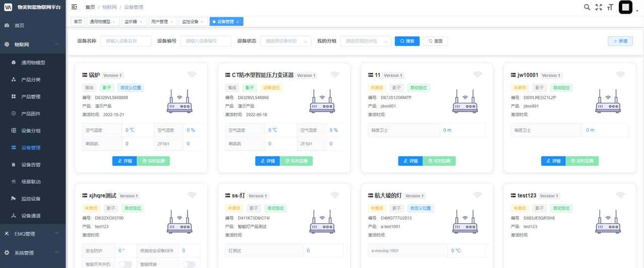Image resolution: width=644 pixels, height=268 pixels.
Task: Click the 新增 button
Action: (620, 41)
